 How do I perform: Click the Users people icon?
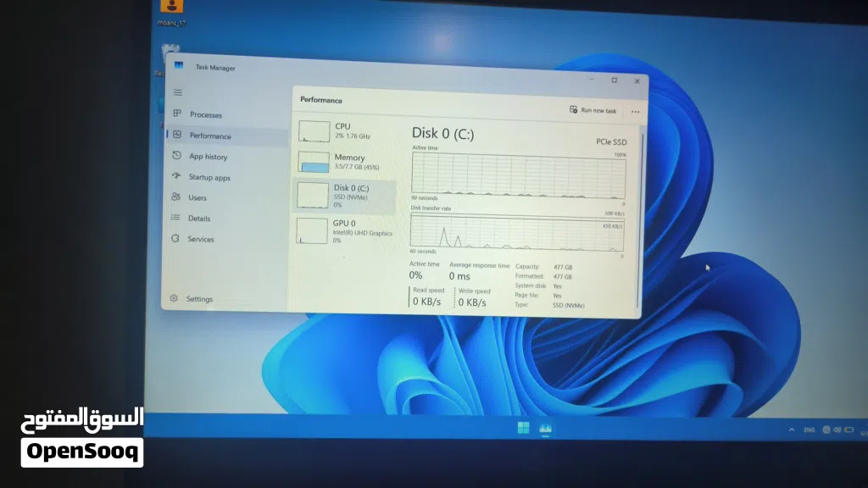point(175,197)
